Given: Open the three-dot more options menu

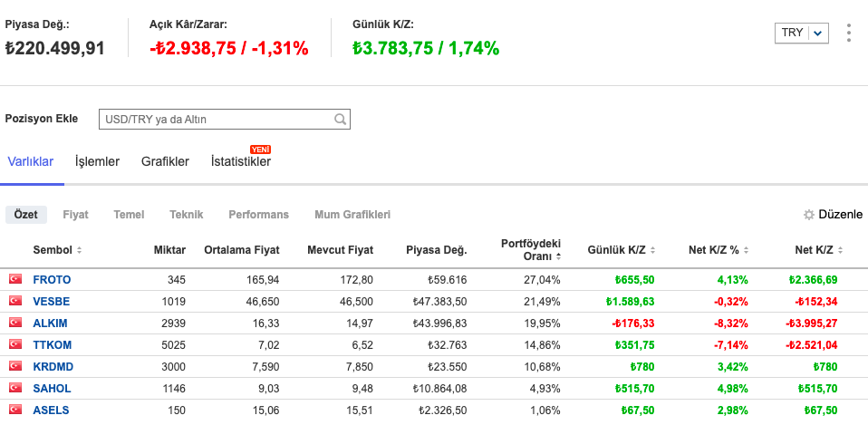Looking at the screenshot, I should click(848, 33).
